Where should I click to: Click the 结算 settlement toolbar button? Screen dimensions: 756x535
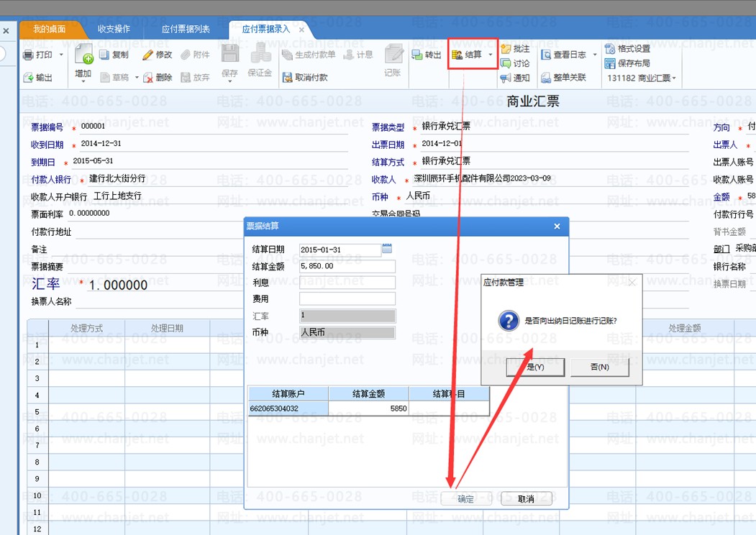[x=467, y=55]
